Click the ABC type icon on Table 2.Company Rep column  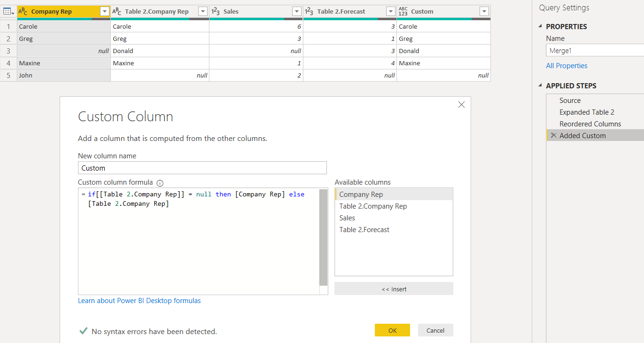pyautogui.click(x=117, y=11)
